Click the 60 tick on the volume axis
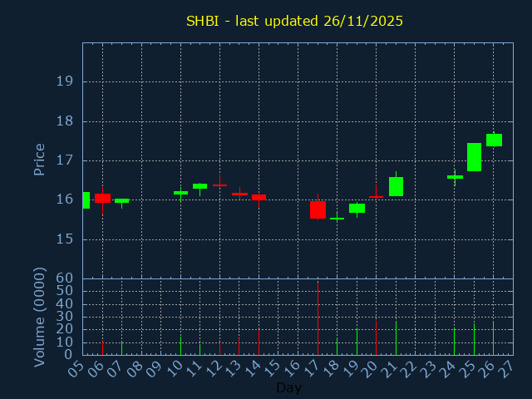Screen dimensions: 532x399 [64, 278]
